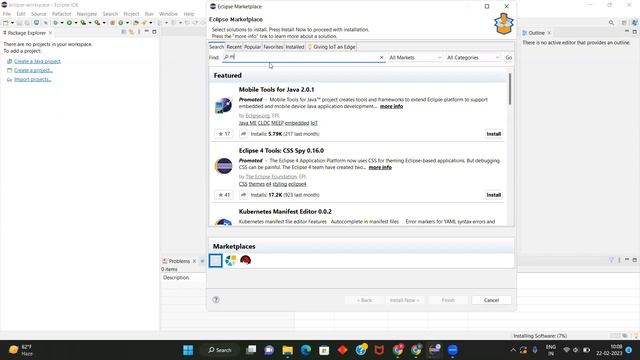Open more info for CSS Spy
The width and height of the screenshot is (640, 360).
(x=380, y=167)
